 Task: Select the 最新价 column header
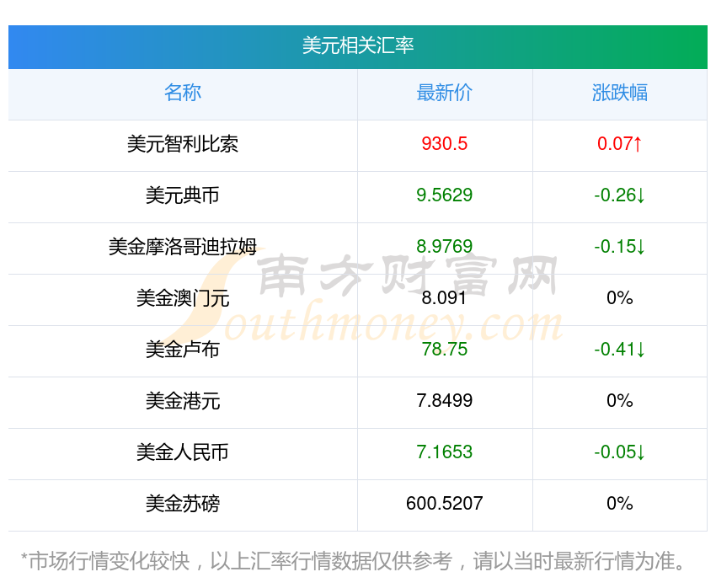444,93
